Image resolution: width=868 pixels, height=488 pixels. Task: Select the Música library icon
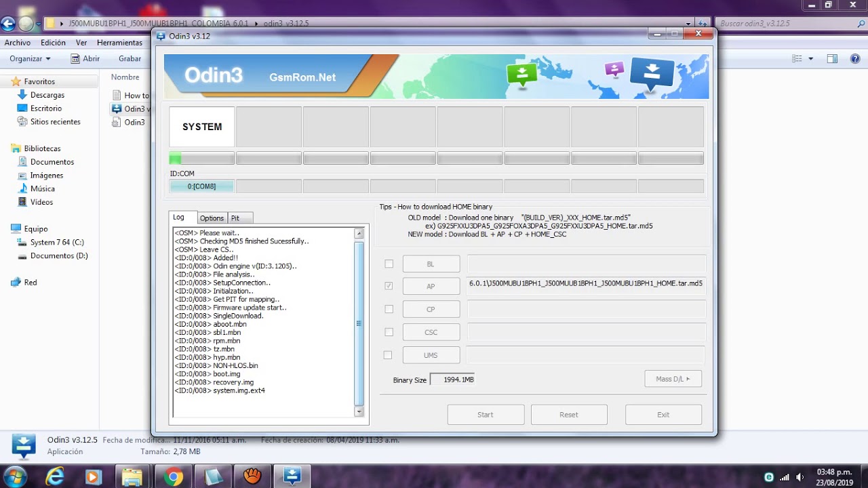click(x=22, y=188)
